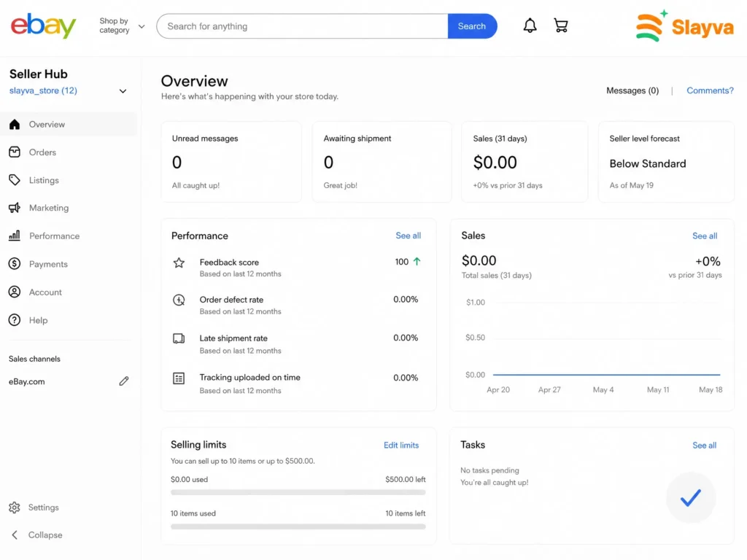Click the Order defect rate label
This screenshot has height=560, width=747.
point(231,300)
